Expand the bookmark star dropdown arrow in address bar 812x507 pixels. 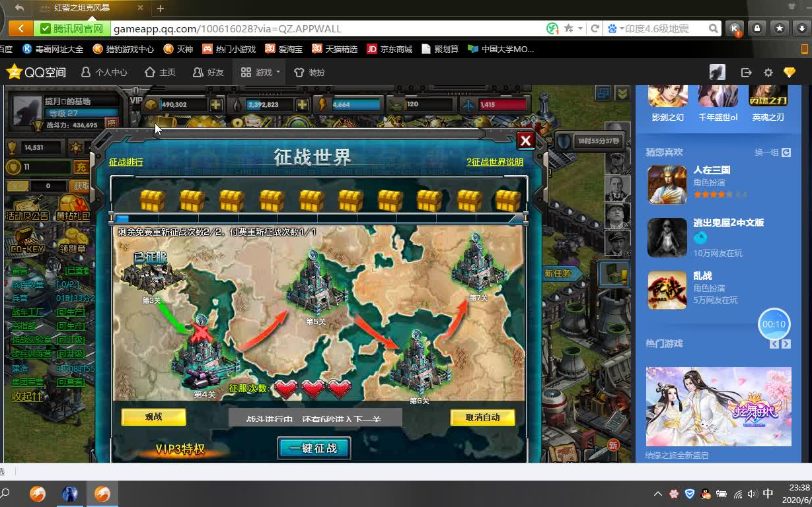point(580,28)
